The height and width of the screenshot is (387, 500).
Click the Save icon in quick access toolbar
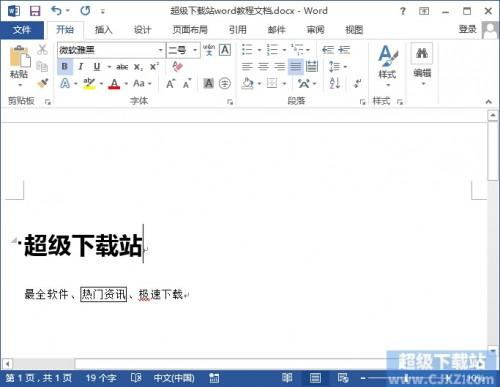pyautogui.click(x=35, y=11)
